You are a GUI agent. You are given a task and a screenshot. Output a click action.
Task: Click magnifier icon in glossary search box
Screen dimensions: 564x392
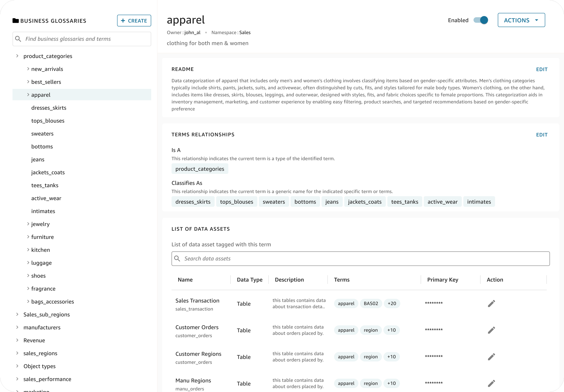(18, 39)
